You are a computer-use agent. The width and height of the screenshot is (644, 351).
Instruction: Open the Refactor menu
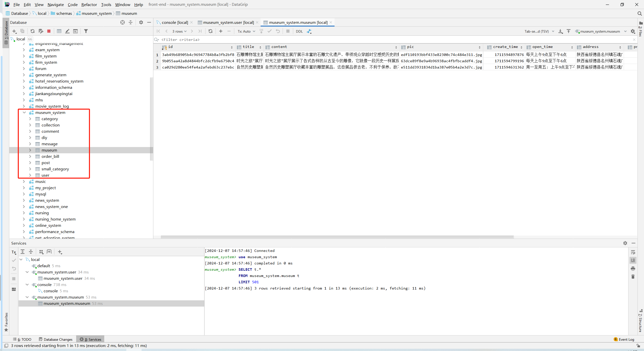89,5
